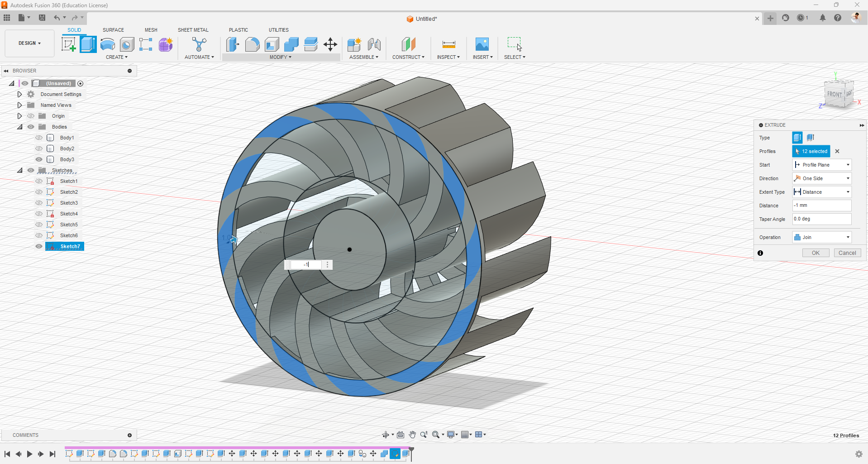
Task: Show Sketch1 using its eye icon
Action: [39, 181]
